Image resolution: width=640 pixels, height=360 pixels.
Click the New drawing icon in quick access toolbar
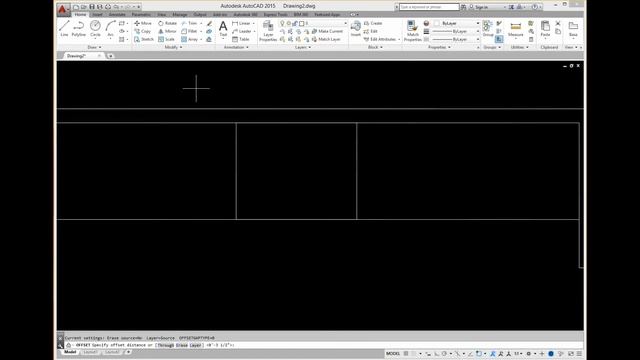76,7
